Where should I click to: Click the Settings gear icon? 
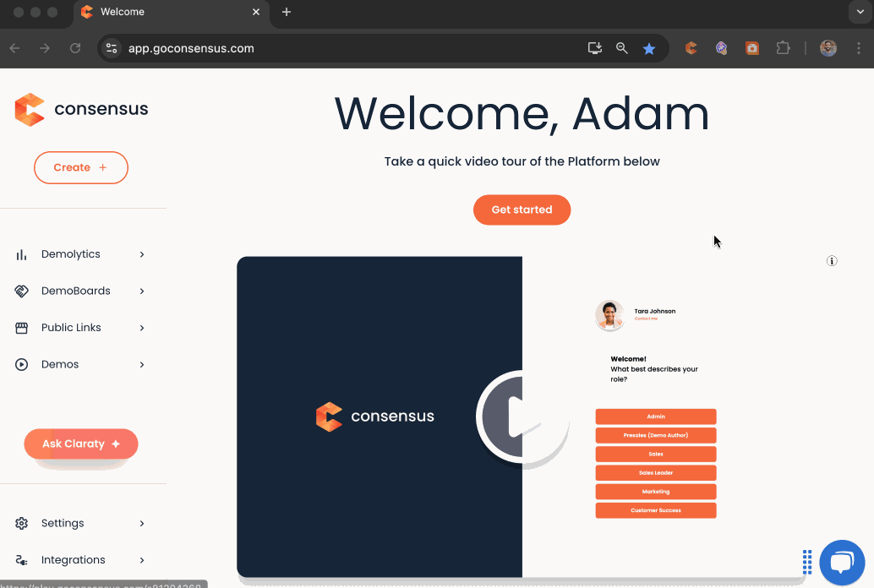[21, 523]
